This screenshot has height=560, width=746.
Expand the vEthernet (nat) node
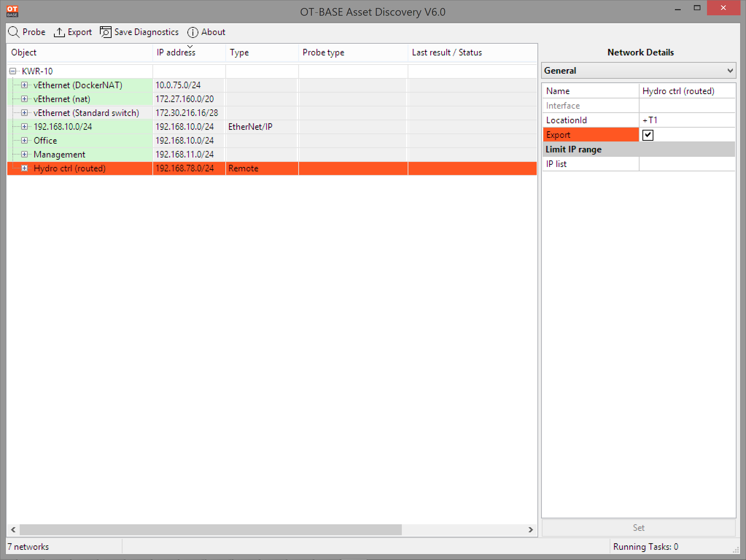coord(24,99)
